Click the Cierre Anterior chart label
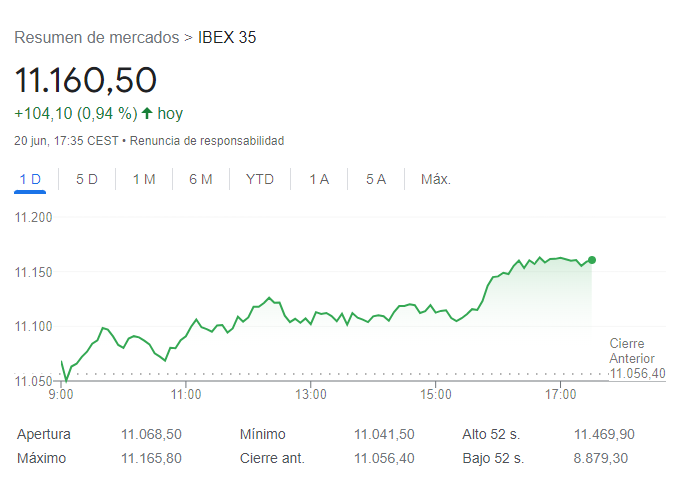This screenshot has height=480, width=690. tap(632, 351)
